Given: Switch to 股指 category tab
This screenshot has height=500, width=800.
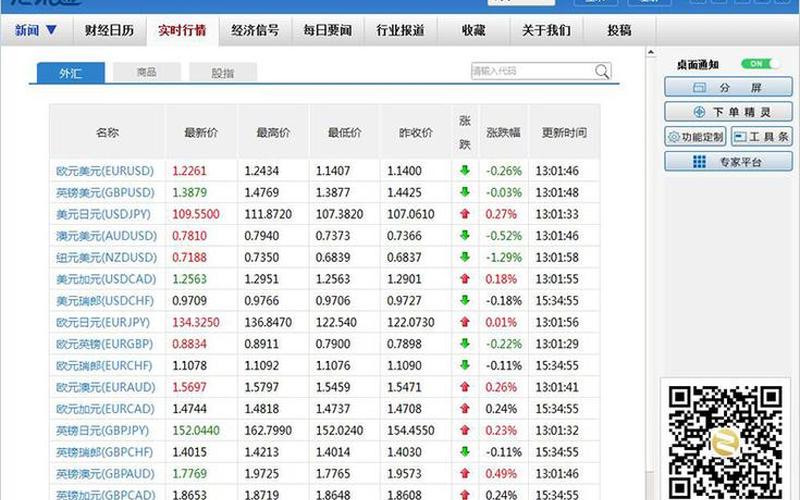Looking at the screenshot, I should pyautogui.click(x=222, y=72).
